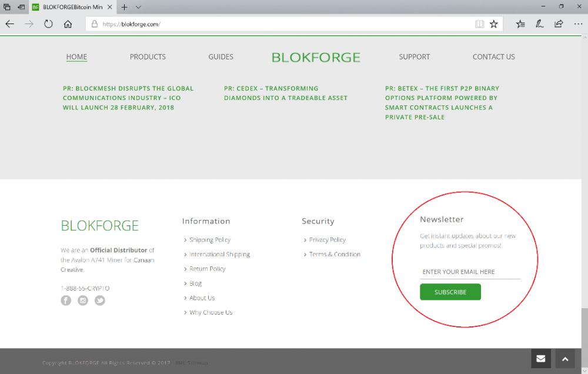Open BLOKFORGE's Facebook page icon
588x374 pixels.
pyautogui.click(x=66, y=300)
